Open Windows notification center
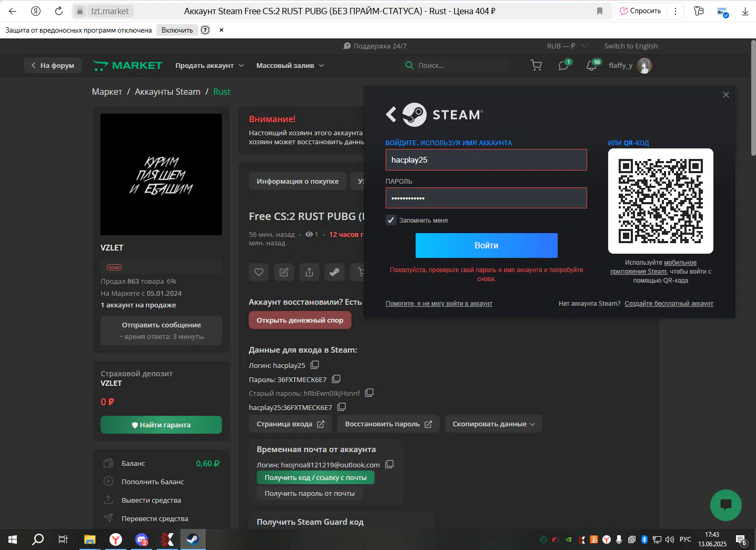Viewport: 756px width, 550px height. (741, 540)
